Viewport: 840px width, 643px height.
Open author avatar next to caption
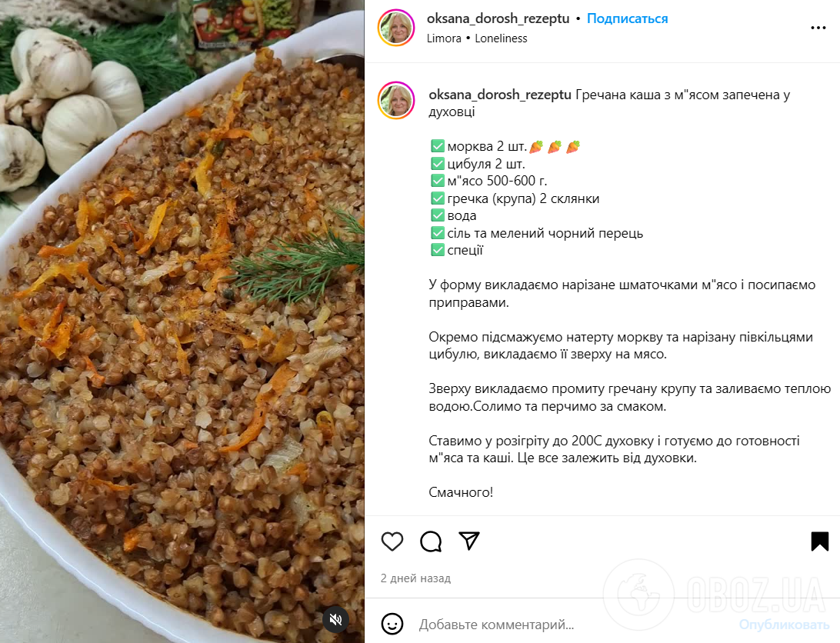(x=396, y=100)
